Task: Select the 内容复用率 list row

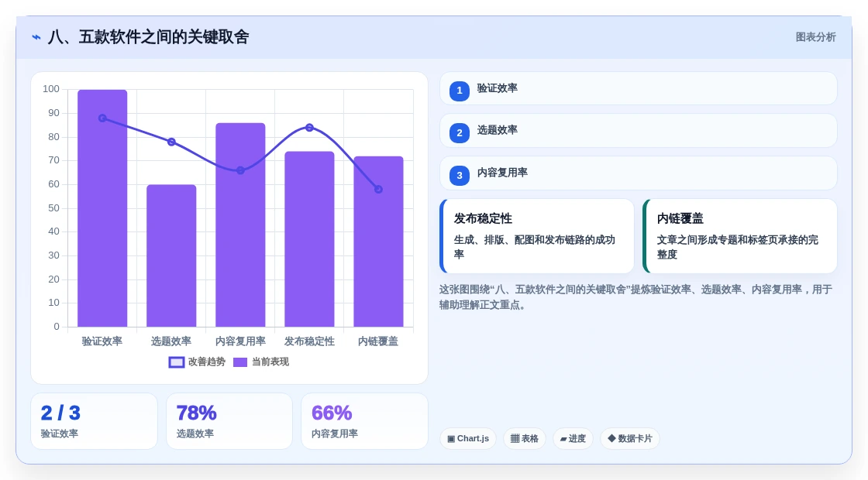Action: coord(639,173)
